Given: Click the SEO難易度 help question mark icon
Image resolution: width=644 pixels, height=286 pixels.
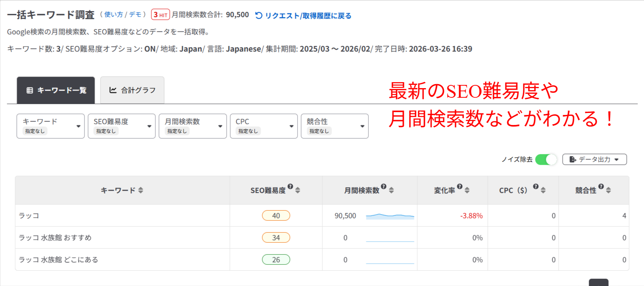Looking at the screenshot, I should pos(290,186).
